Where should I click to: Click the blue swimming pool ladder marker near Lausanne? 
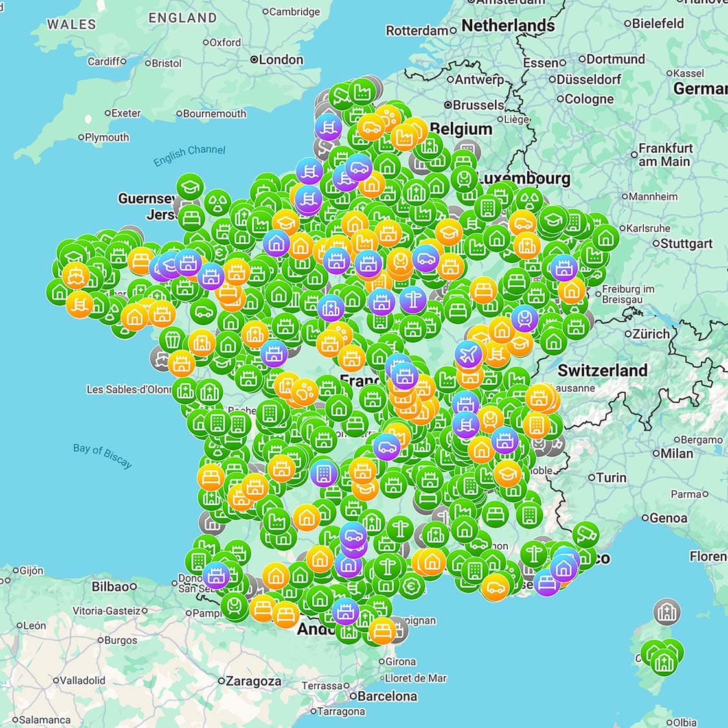coord(467,424)
